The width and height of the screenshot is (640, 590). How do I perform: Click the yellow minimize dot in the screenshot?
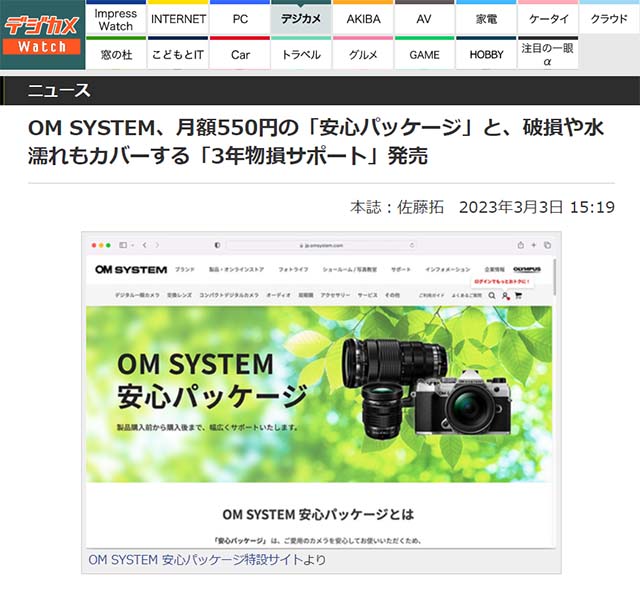pos(101,245)
